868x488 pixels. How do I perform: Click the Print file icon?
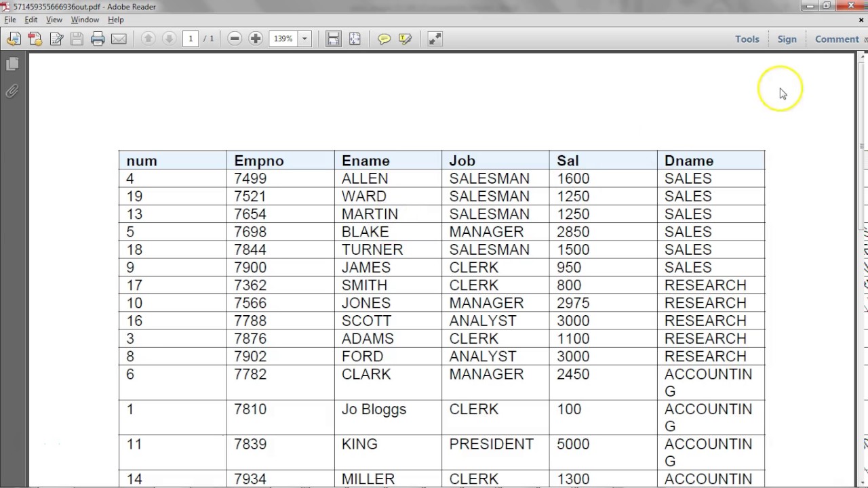click(98, 39)
